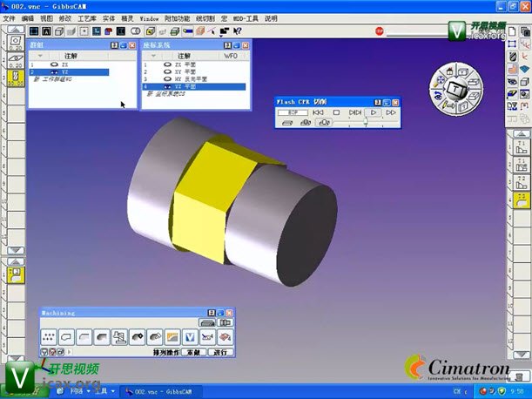Image resolution: width=532 pixels, height=399 pixels.
Task: Click up arrow above the left operation list
Action: [16, 261]
